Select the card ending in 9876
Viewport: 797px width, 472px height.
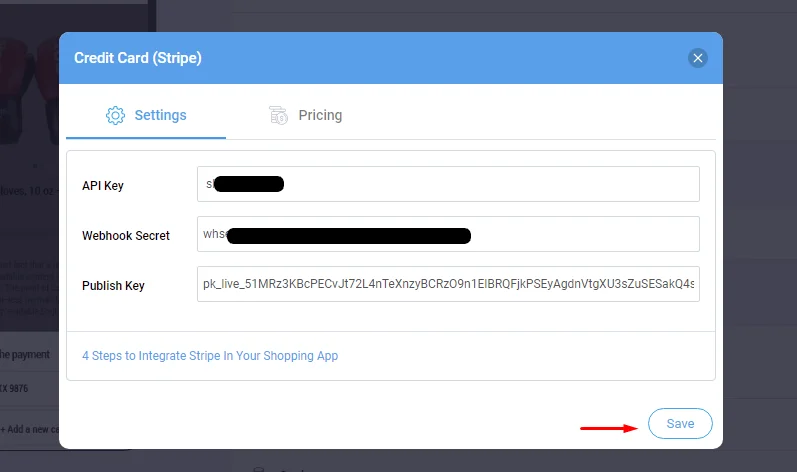coord(14,388)
